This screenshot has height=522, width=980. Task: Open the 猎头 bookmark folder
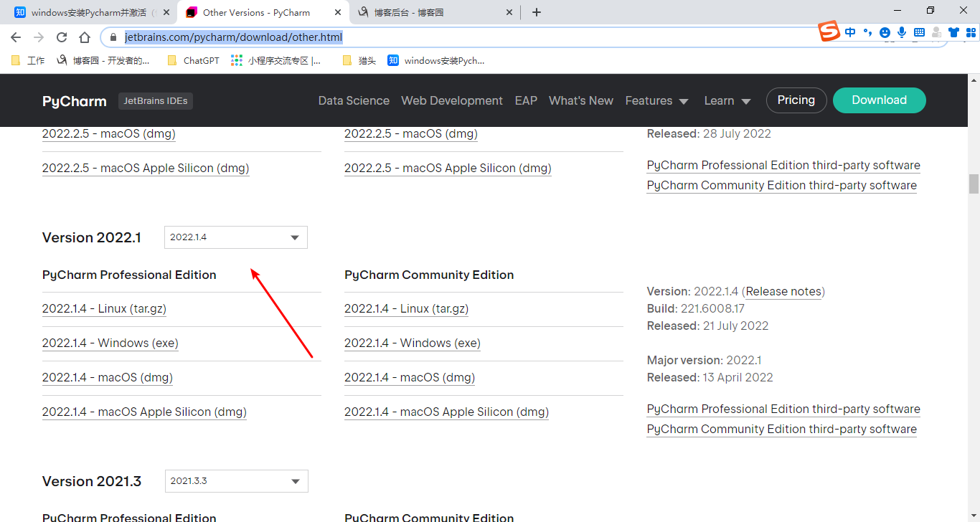(x=359, y=61)
